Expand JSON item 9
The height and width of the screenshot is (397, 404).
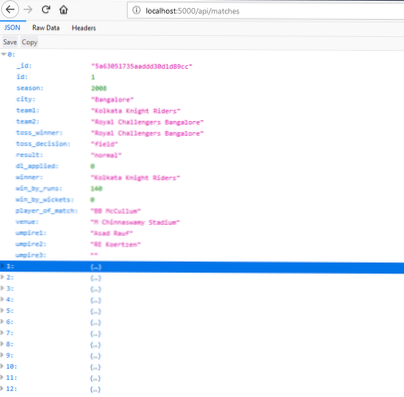[x=2, y=355]
